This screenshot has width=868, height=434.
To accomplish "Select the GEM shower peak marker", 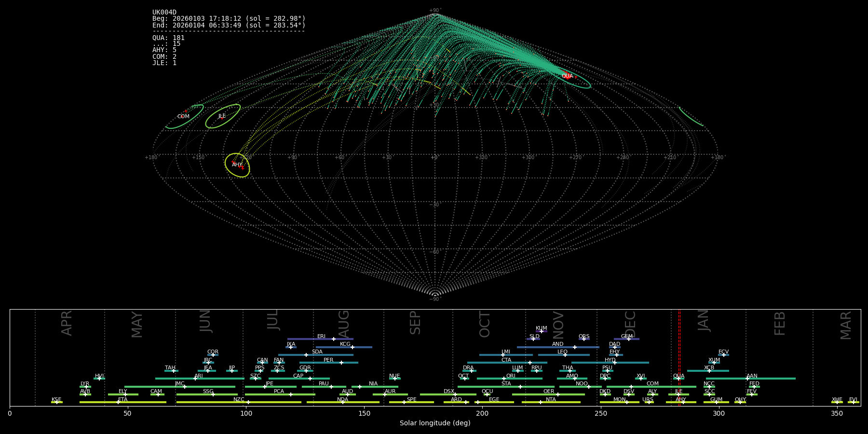I will [x=628, y=339].
